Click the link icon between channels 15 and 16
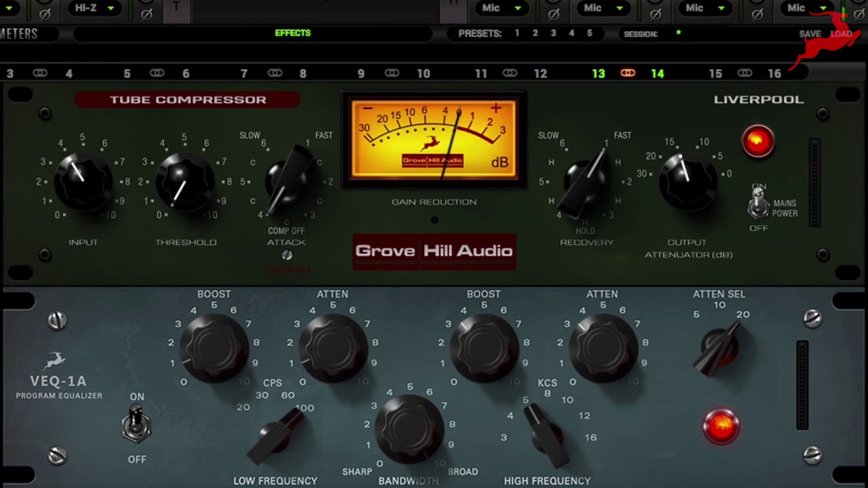Image resolution: width=868 pixels, height=488 pixels. (x=745, y=73)
